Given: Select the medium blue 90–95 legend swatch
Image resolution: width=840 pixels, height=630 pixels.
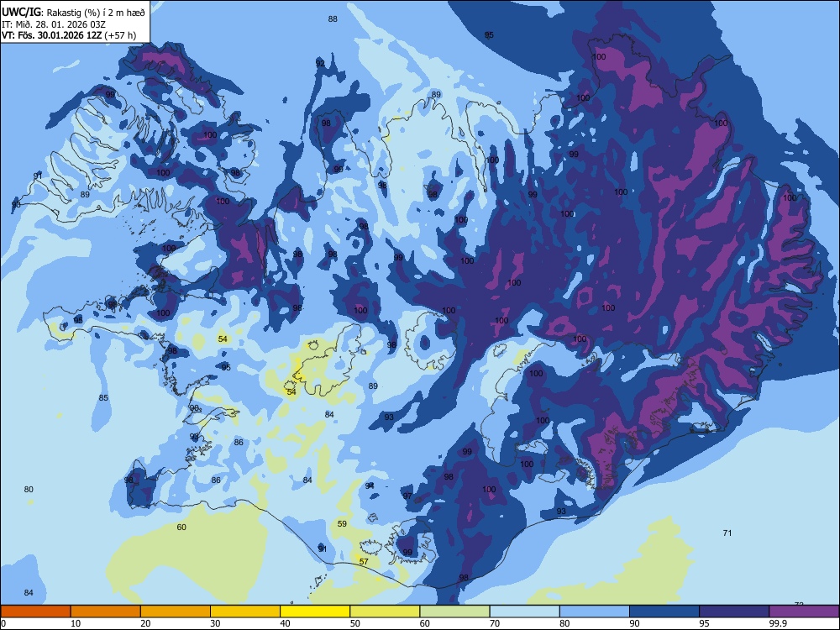Looking at the screenshot, I should 664,612.
